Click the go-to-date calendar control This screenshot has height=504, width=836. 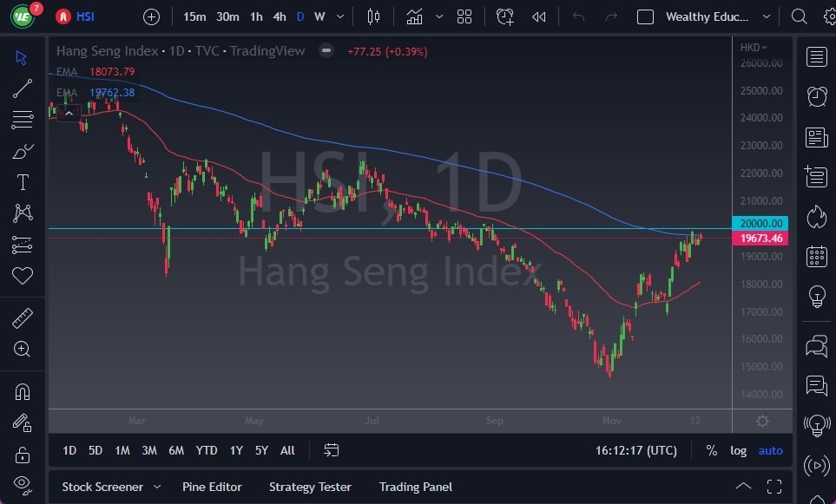pos(331,450)
